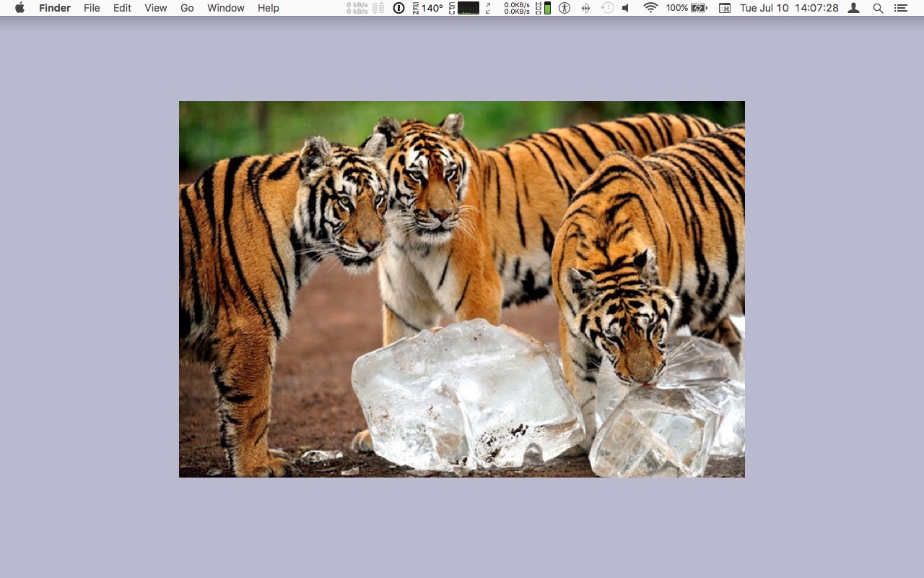924x578 pixels.
Task: Open the View menu
Action: coord(155,8)
